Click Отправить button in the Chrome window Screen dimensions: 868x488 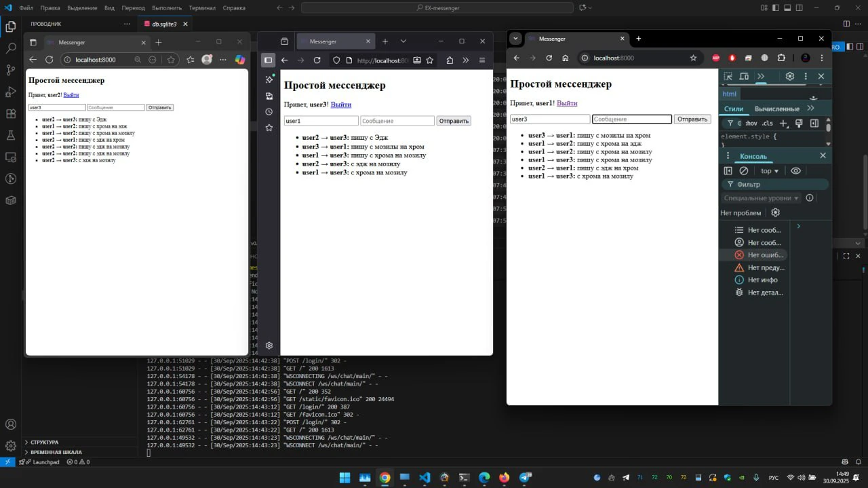tap(692, 119)
